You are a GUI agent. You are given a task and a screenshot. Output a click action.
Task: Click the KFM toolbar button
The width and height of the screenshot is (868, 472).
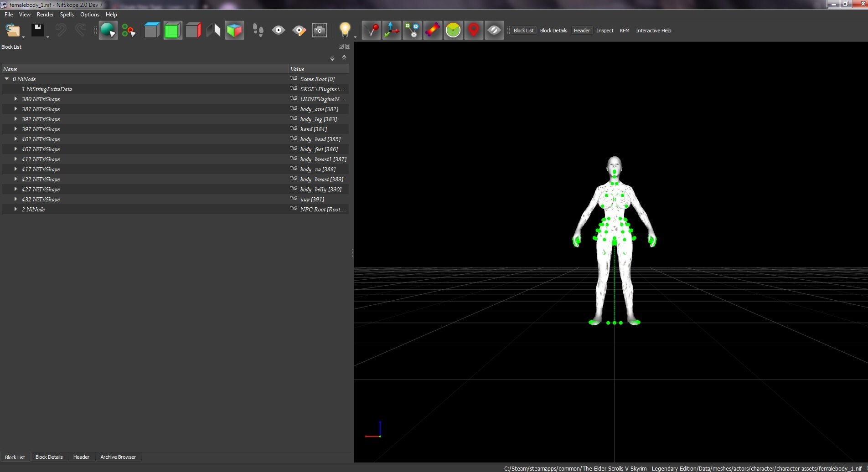(x=625, y=31)
